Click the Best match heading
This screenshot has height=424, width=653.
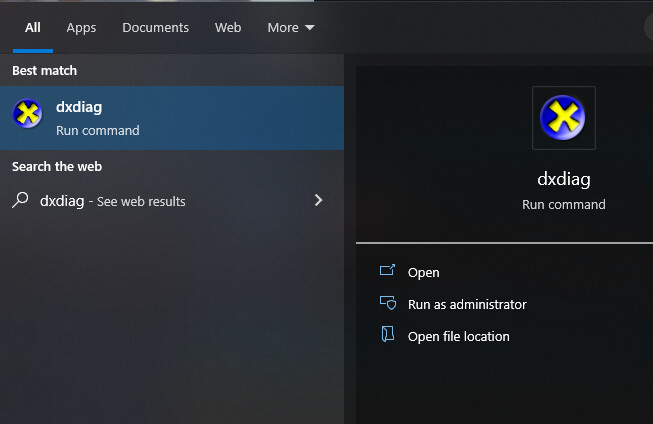click(45, 71)
